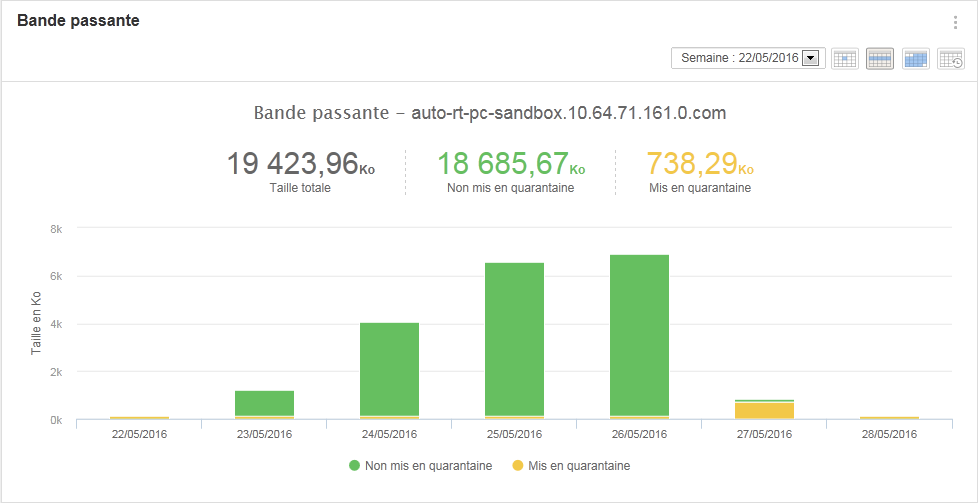This screenshot has height=503, width=978.
Task: Click the 738,29 Ko quarantined total
Action: point(693,164)
